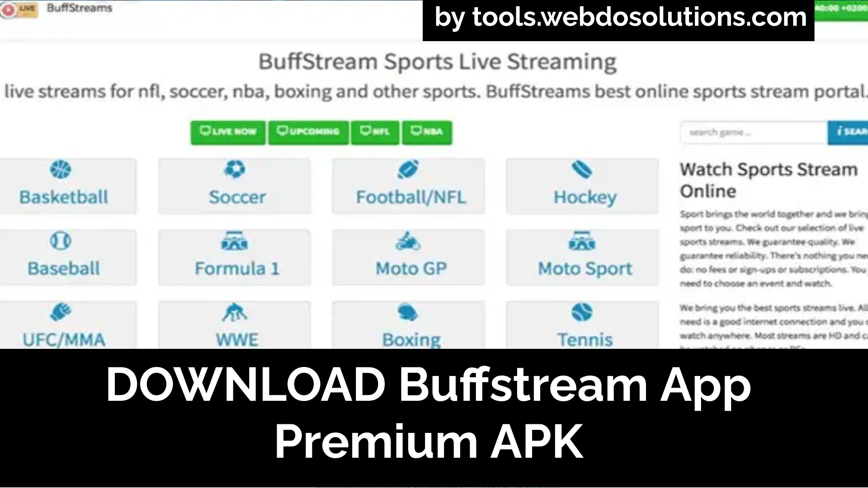Viewport: 868px width, 488px height.
Task: Click the Tennis sport category tile
Action: click(x=584, y=325)
